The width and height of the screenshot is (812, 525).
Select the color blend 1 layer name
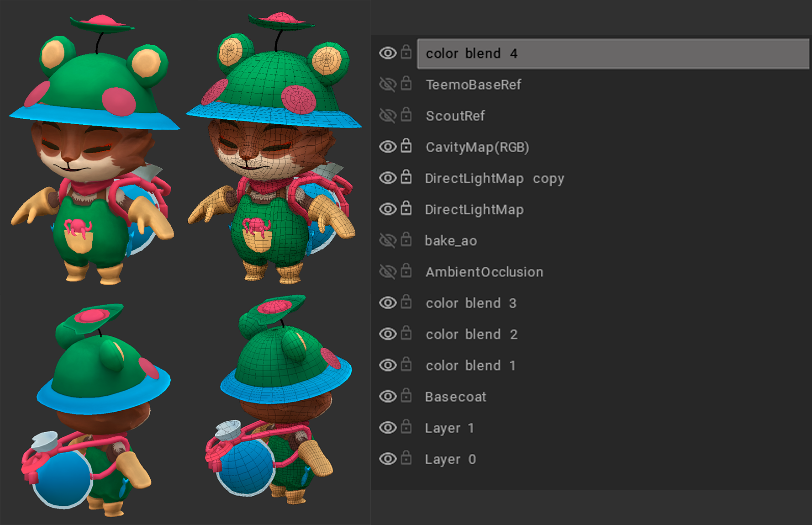coord(470,366)
